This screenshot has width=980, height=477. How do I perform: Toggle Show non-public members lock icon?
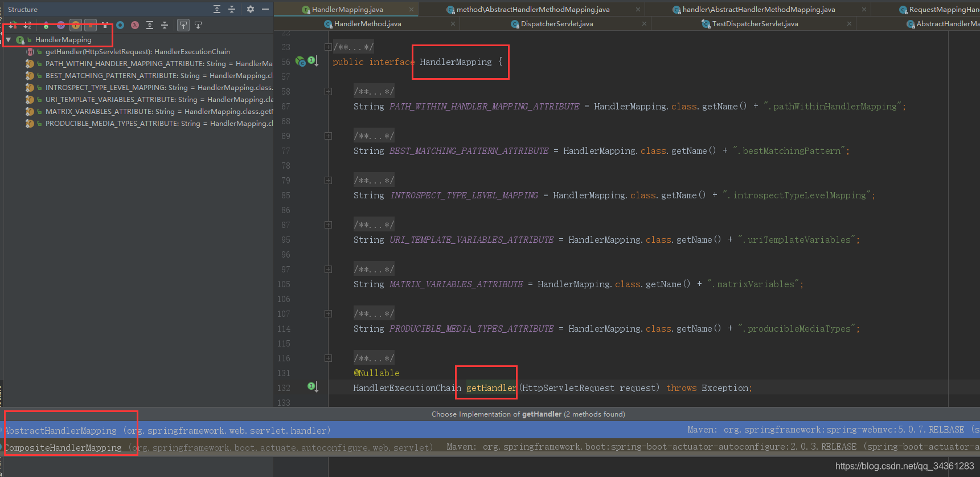91,25
